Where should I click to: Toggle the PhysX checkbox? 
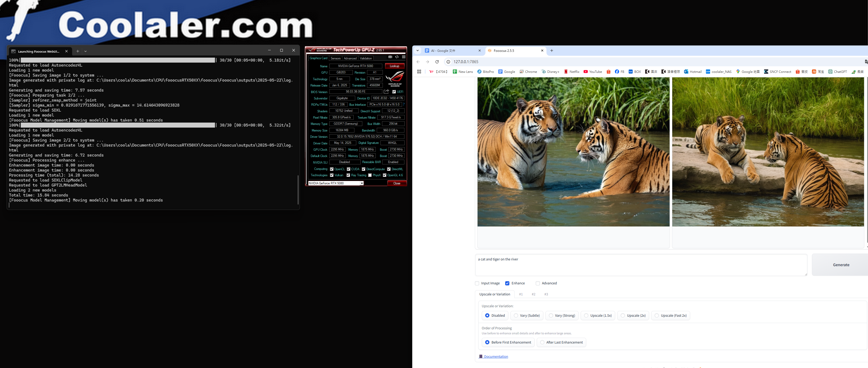[x=370, y=175]
